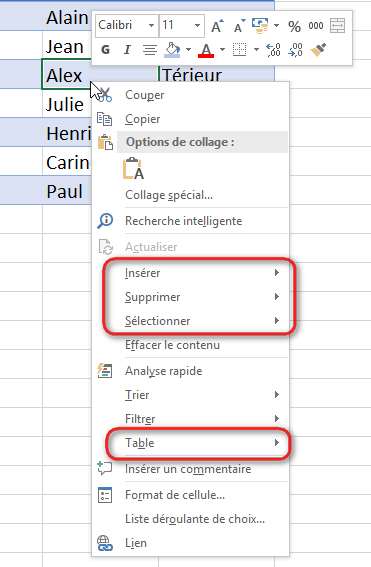371x567 pixels.
Task: Open borders dropdown arrow
Action: click(x=256, y=50)
